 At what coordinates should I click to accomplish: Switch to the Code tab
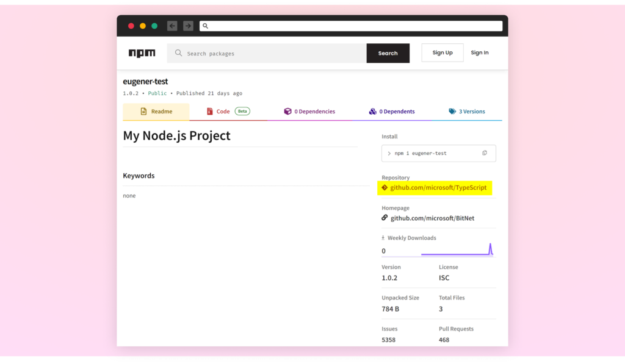click(x=228, y=112)
